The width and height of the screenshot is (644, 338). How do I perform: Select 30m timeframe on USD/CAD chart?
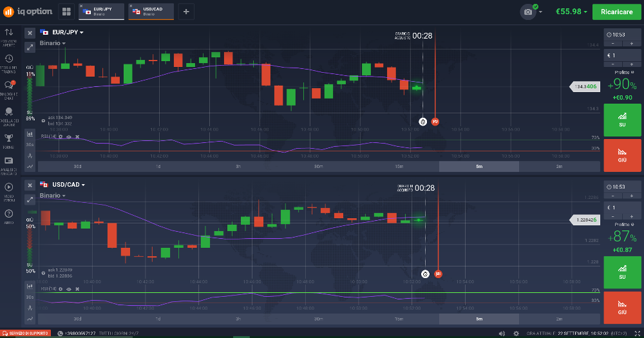click(x=319, y=319)
